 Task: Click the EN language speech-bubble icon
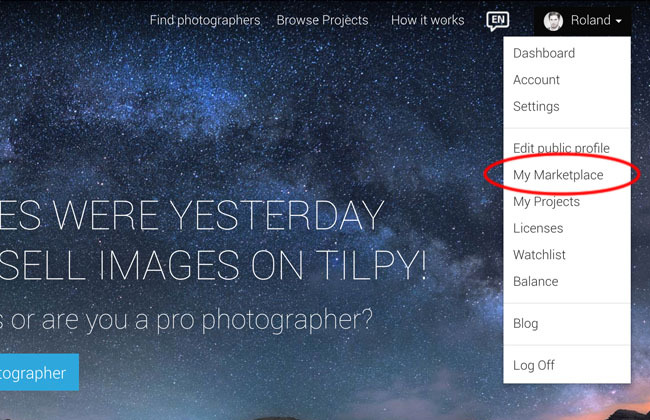pyautogui.click(x=497, y=21)
